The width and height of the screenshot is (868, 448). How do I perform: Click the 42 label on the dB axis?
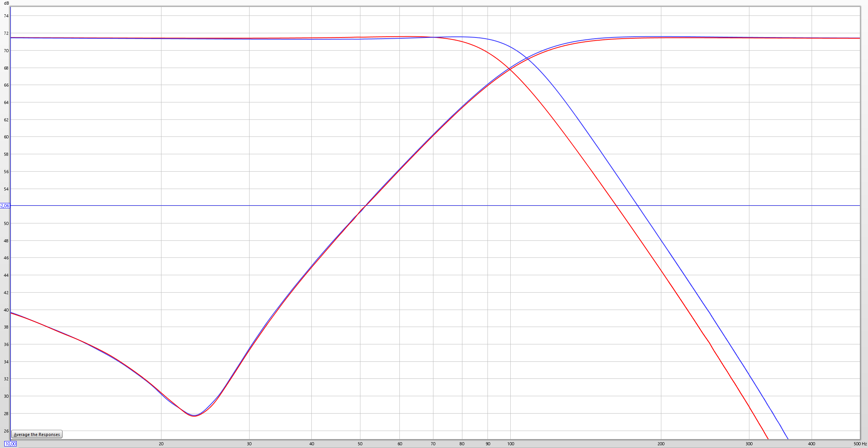click(6, 293)
